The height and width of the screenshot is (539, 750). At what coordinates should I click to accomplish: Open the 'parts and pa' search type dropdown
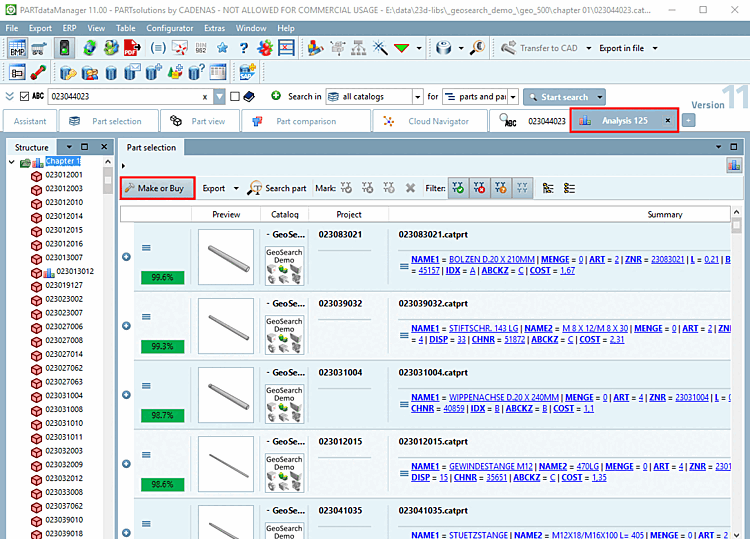tap(513, 97)
